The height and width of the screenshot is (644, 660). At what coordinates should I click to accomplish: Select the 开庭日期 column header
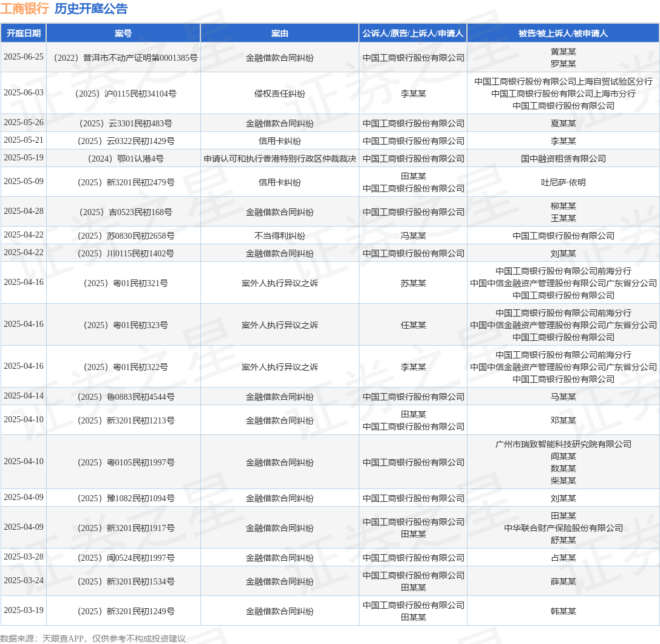tap(24, 33)
